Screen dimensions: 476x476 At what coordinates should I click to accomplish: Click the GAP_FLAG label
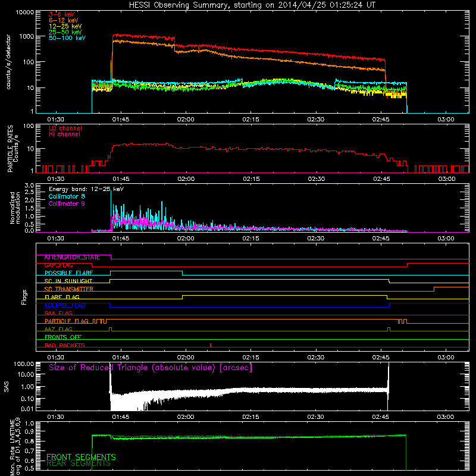click(58, 265)
